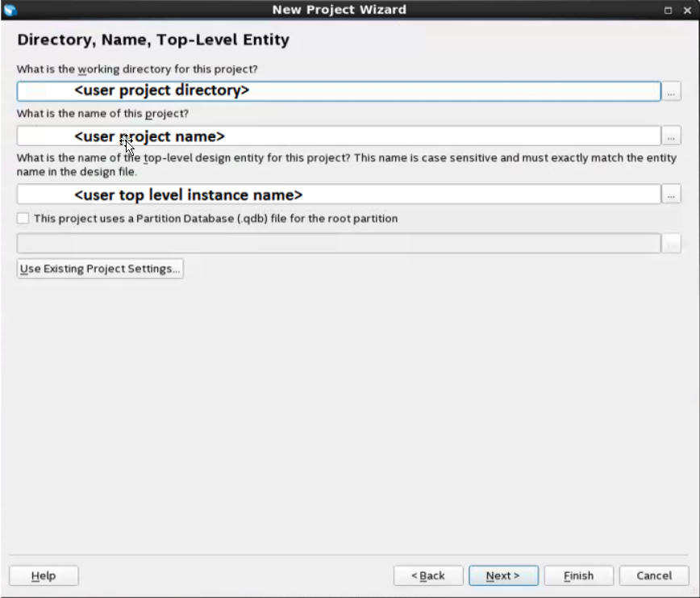The width and height of the screenshot is (700, 598).
Task: Focus the working directory input field
Action: [339, 91]
